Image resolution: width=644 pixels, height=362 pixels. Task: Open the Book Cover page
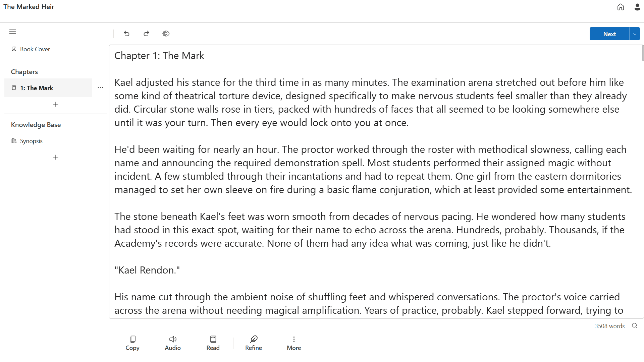(x=35, y=49)
